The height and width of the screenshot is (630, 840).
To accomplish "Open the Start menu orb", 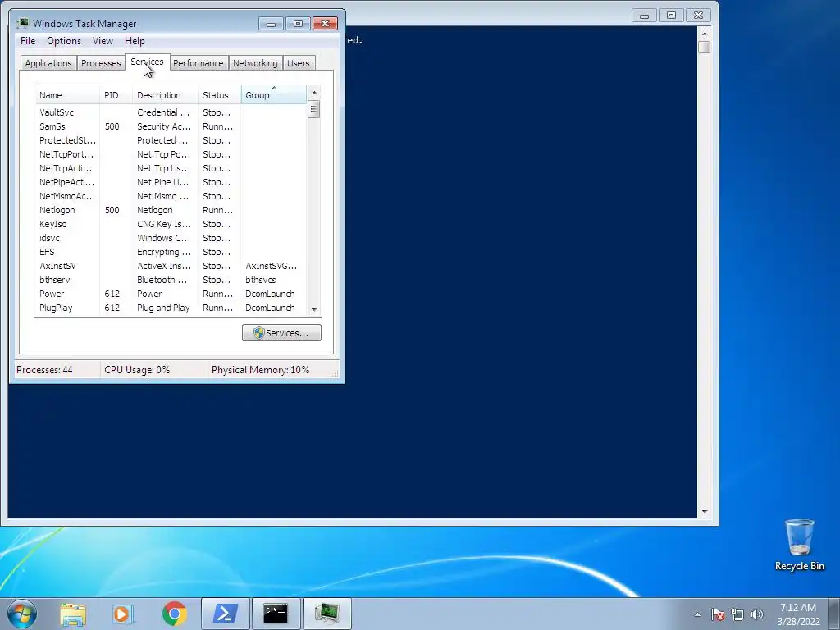I will (x=22, y=614).
